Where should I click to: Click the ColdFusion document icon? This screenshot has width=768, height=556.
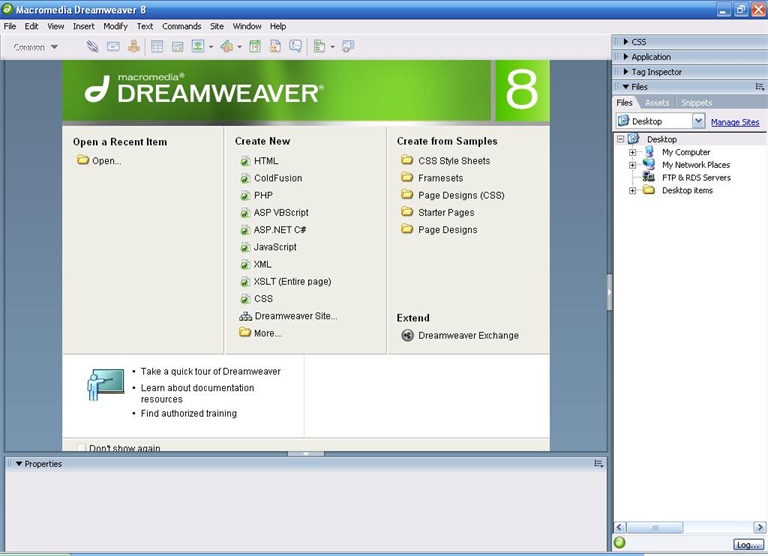245,178
